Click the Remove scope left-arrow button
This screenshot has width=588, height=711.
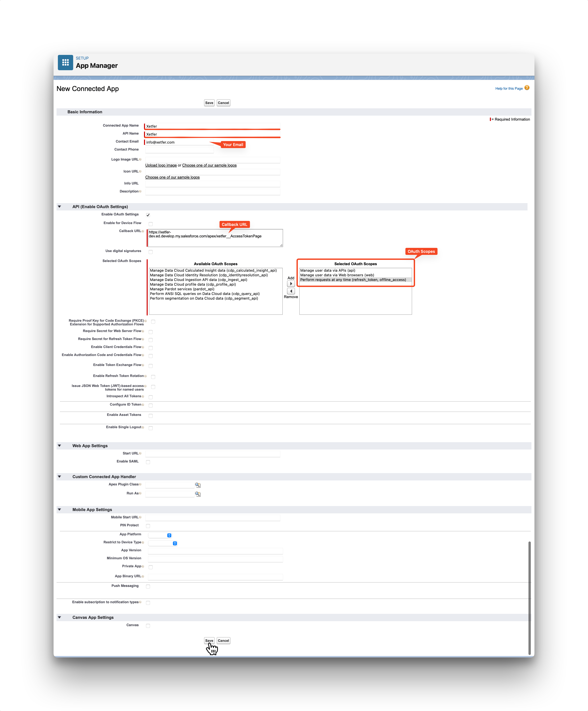[291, 291]
